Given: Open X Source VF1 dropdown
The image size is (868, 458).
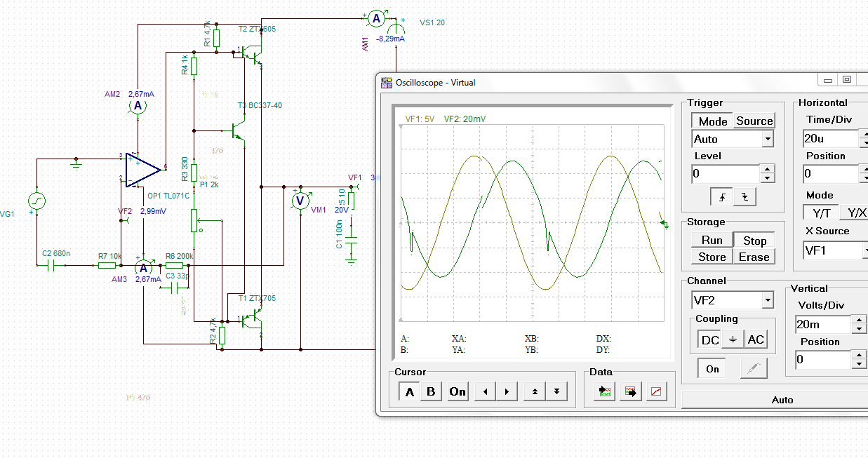Looking at the screenshot, I should (x=865, y=250).
